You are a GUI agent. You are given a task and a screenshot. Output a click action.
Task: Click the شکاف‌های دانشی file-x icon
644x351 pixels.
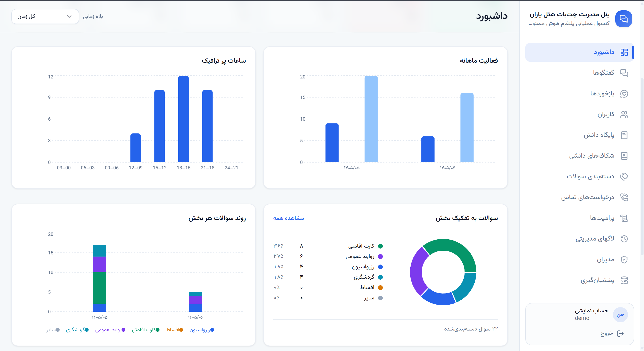click(x=624, y=156)
